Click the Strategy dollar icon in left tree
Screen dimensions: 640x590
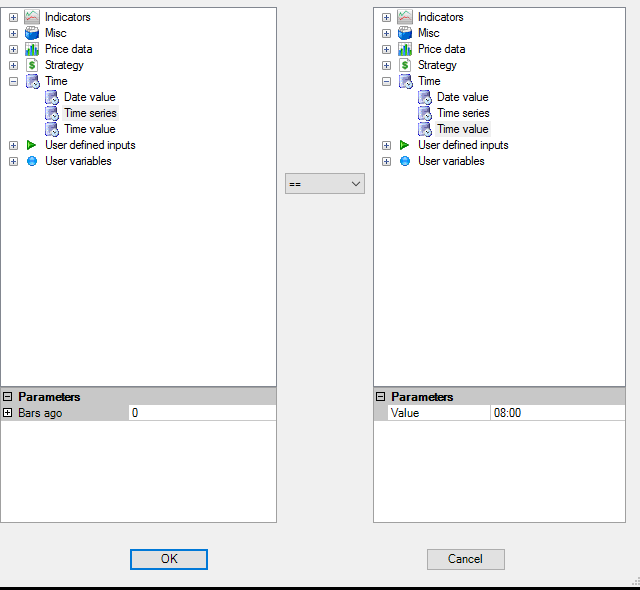click(32, 65)
